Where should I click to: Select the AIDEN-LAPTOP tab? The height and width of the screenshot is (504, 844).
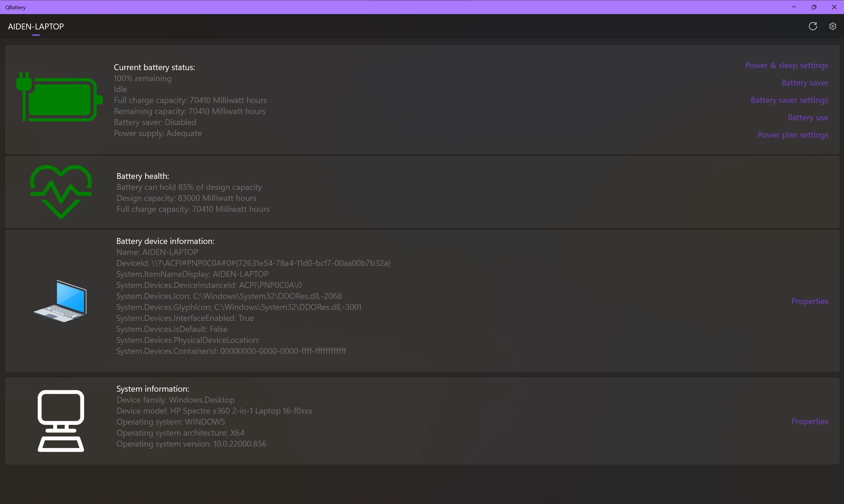tap(36, 27)
